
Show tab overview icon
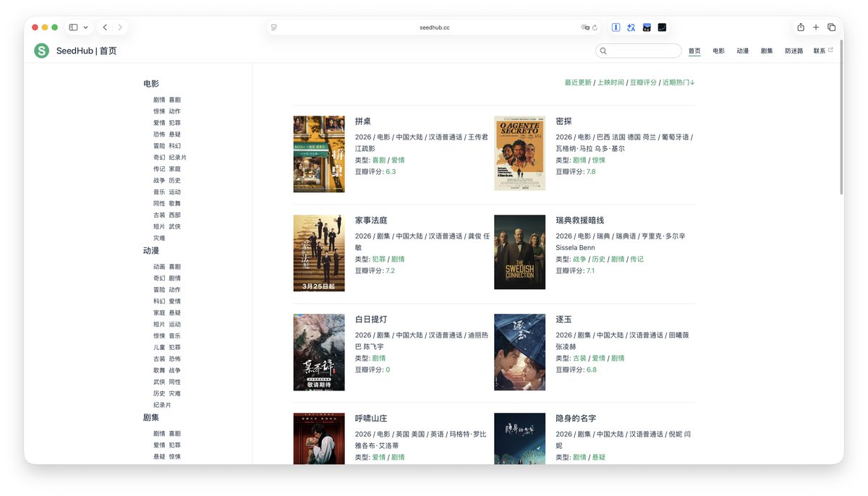tap(831, 27)
